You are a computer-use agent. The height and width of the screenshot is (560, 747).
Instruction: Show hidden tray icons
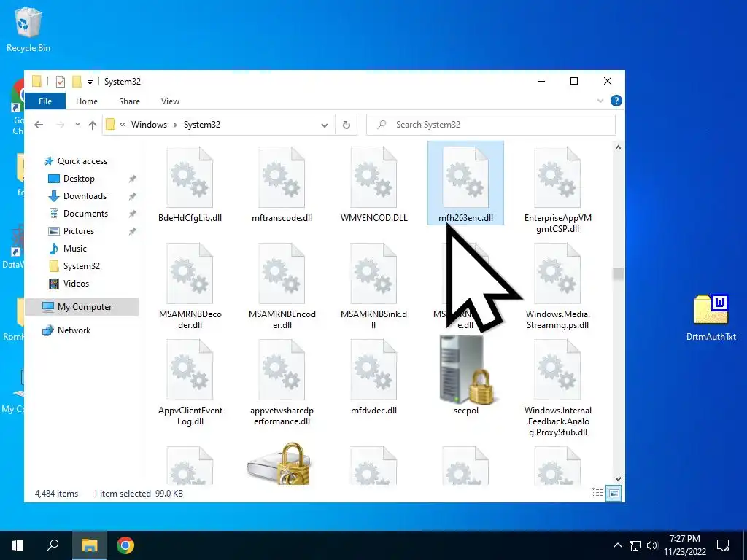tap(617, 545)
